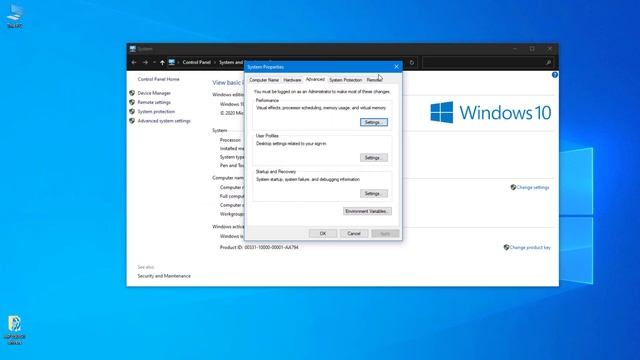The width and height of the screenshot is (640, 360).
Task: Click the shield icon beside Advanced system settings
Action: (132, 121)
